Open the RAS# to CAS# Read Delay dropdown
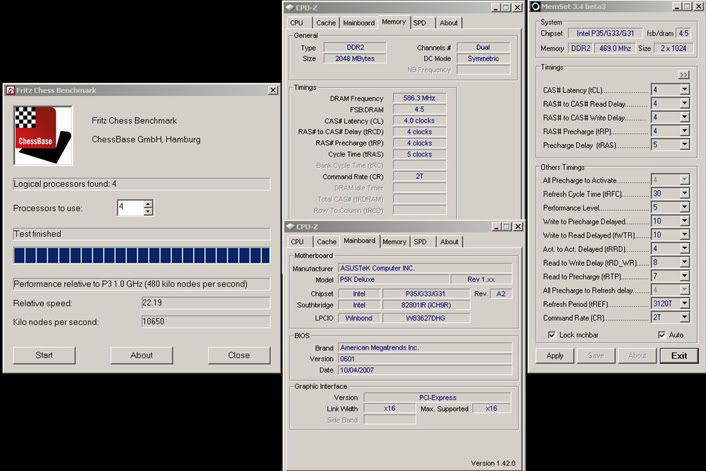The image size is (706, 471). pyautogui.click(x=684, y=103)
